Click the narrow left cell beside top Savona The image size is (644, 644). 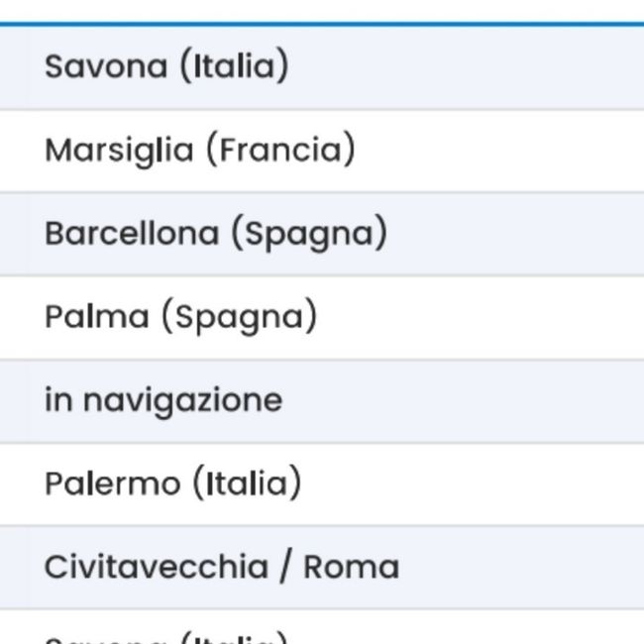click(x=13, y=67)
